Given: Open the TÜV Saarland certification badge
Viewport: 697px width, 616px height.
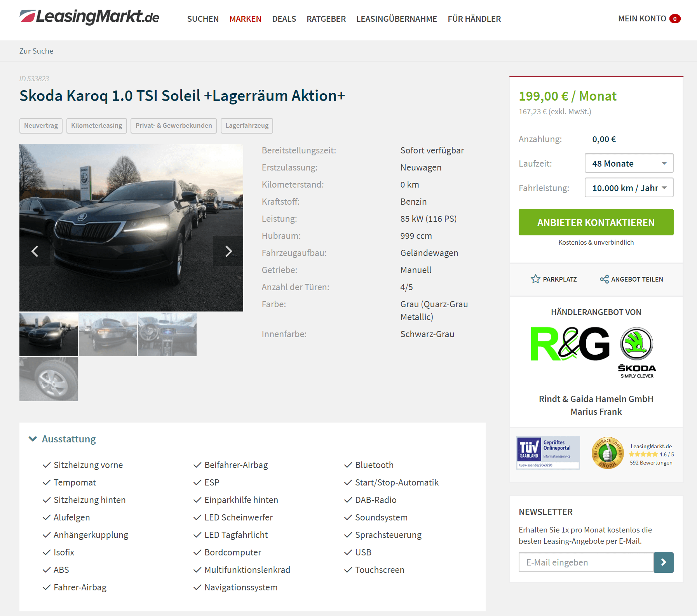Looking at the screenshot, I should (x=548, y=453).
